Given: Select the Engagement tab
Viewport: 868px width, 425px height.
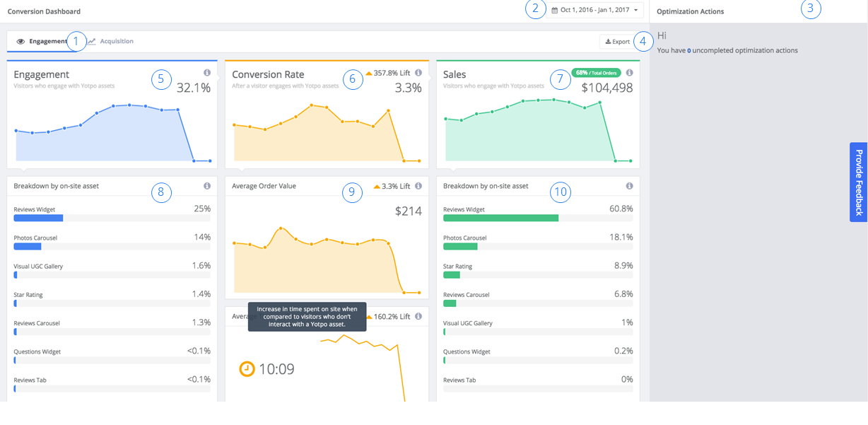Looking at the screenshot, I should (x=42, y=42).
